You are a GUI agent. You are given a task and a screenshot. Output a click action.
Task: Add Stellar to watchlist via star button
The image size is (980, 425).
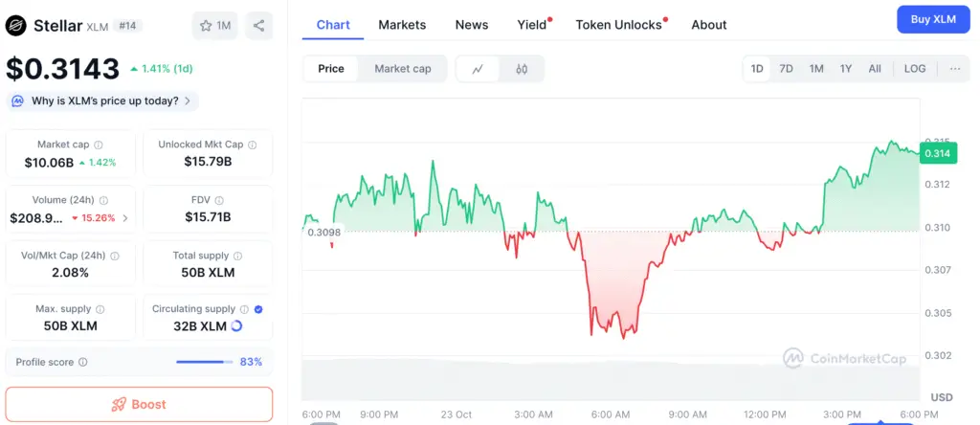(x=215, y=26)
